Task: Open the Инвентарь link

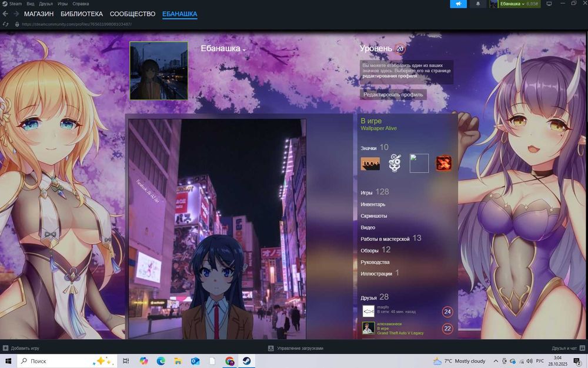Action: pos(373,204)
